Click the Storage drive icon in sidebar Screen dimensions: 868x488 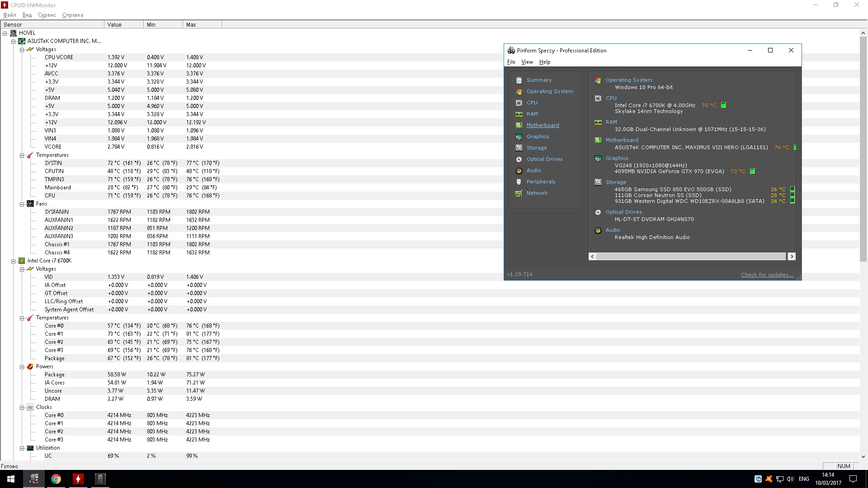click(519, 148)
